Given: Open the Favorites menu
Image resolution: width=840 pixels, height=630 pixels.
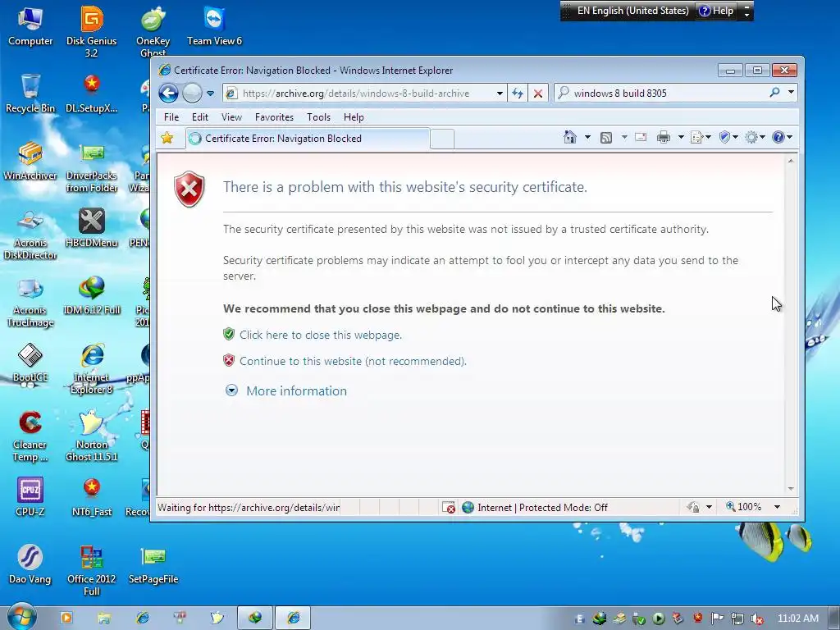Looking at the screenshot, I should 274,116.
